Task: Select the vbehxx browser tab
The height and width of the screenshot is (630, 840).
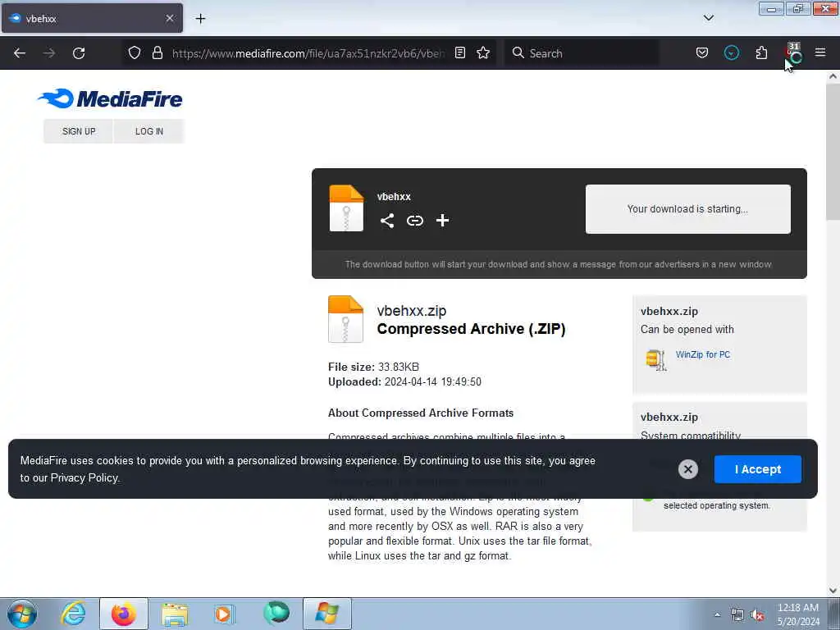Action: coord(92,18)
